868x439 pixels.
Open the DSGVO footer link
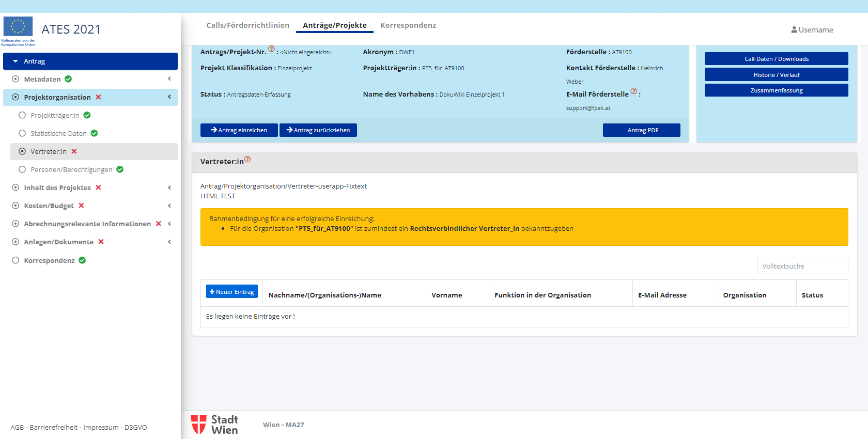136,427
